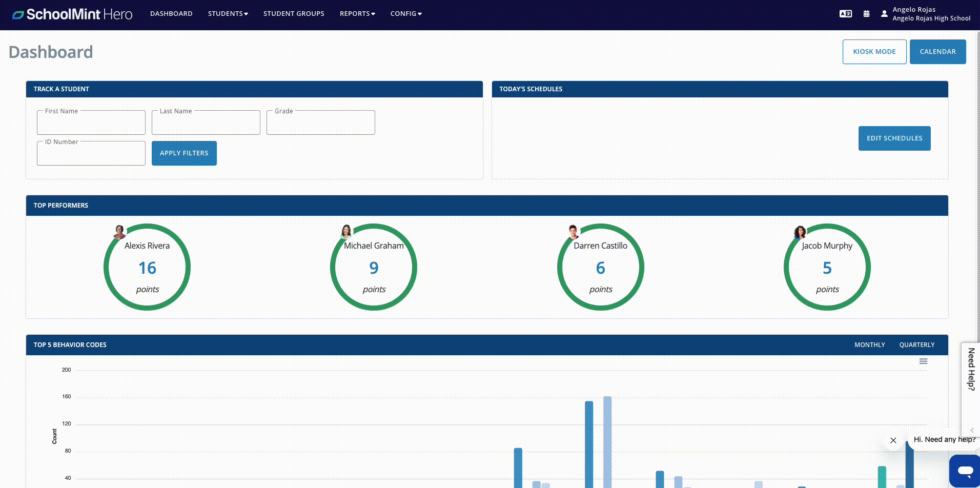The width and height of the screenshot is (980, 488).
Task: Expand the Reports dropdown menu
Action: coord(357,14)
